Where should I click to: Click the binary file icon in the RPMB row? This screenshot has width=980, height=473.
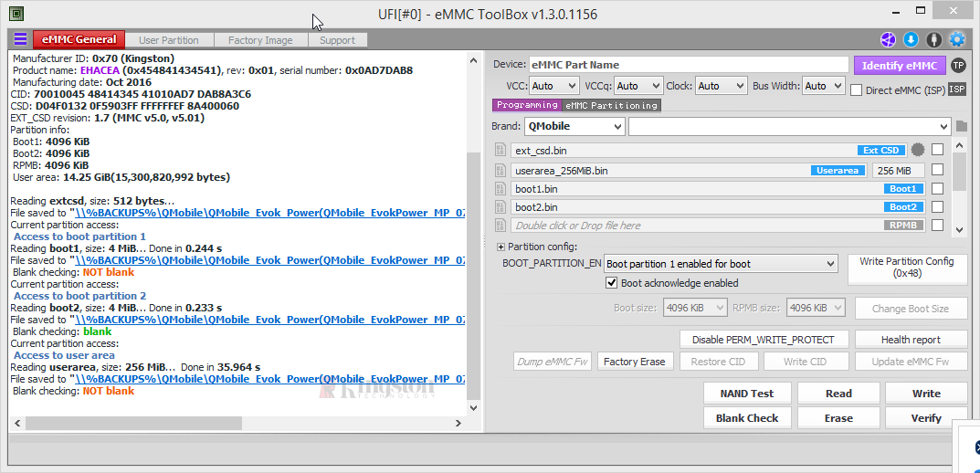coord(500,225)
